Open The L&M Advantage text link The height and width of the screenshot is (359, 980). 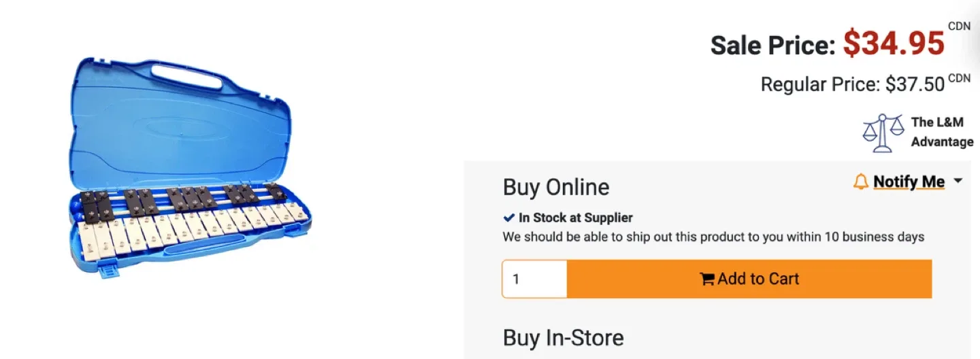pos(942,132)
